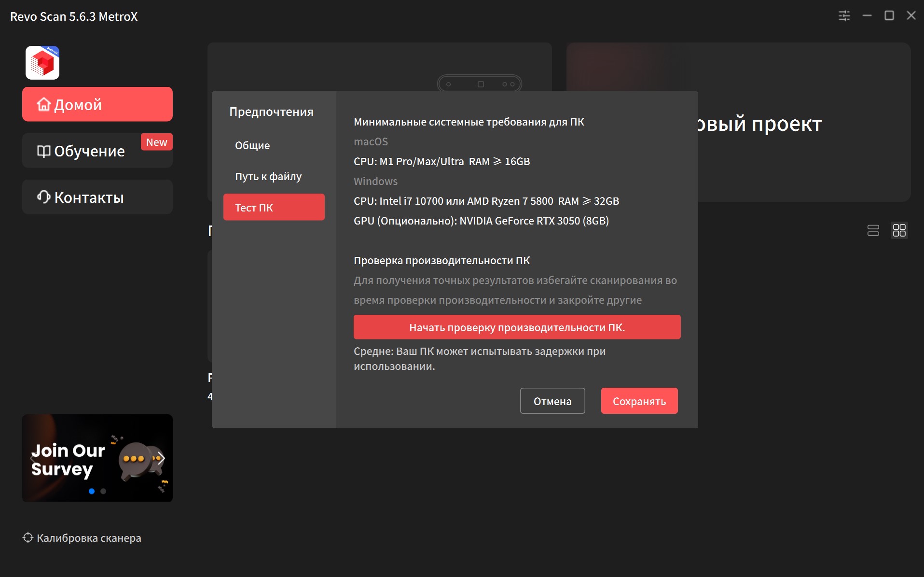This screenshot has height=577, width=924.
Task: Open the settings sliders icon in title bar
Action: tap(844, 16)
